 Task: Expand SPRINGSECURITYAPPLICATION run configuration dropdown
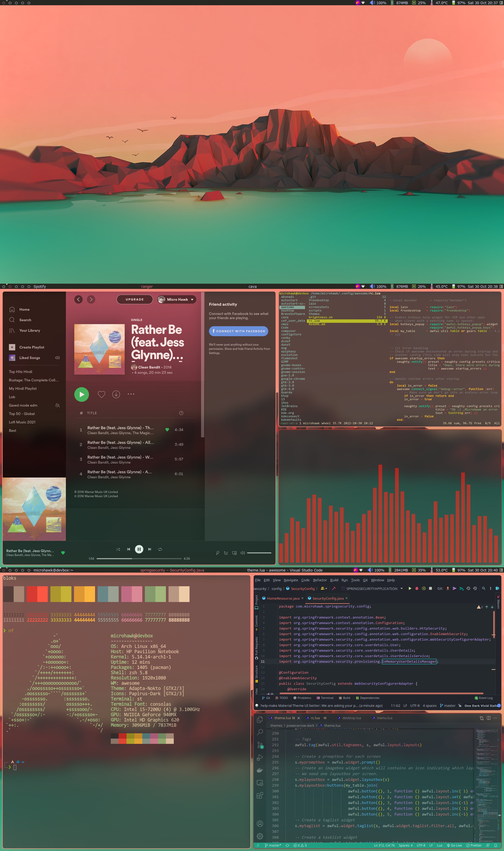tap(401, 589)
